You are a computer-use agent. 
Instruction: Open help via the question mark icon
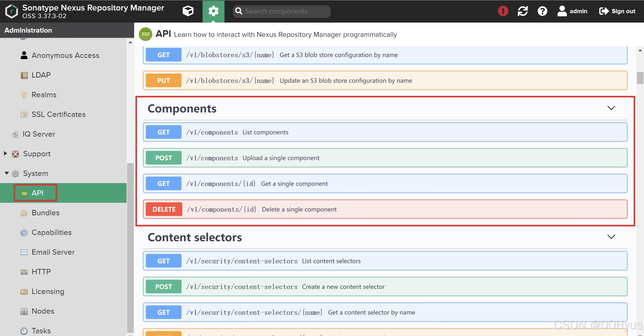pos(542,11)
